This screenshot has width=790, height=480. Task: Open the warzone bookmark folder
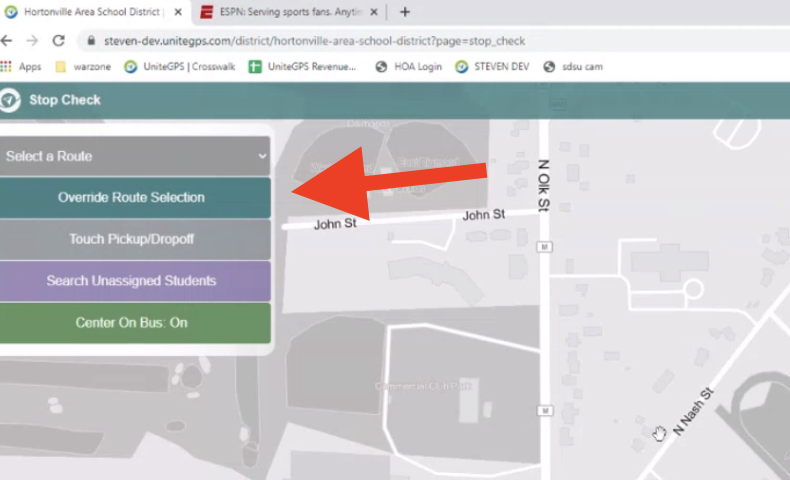click(83, 66)
